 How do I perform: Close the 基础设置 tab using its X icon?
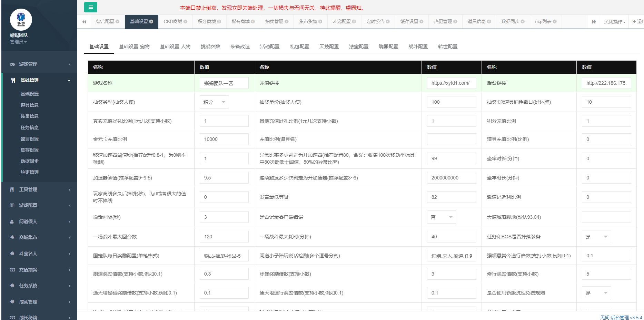(151, 21)
